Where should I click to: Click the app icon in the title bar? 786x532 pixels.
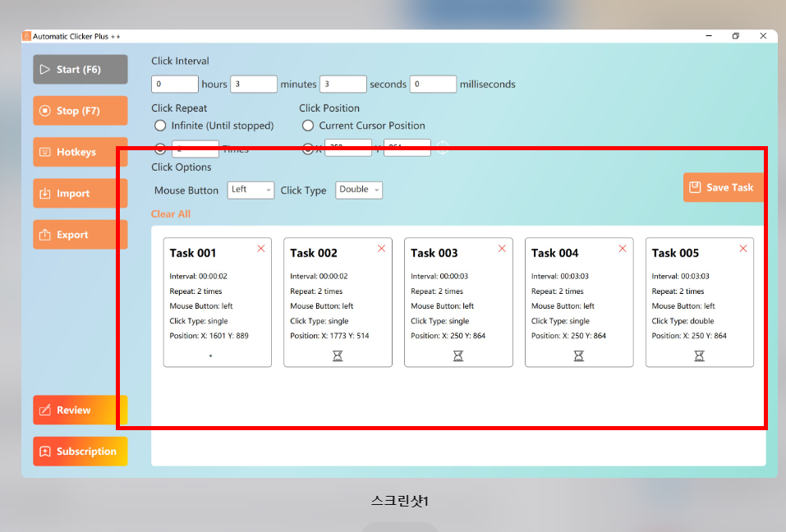tap(27, 36)
